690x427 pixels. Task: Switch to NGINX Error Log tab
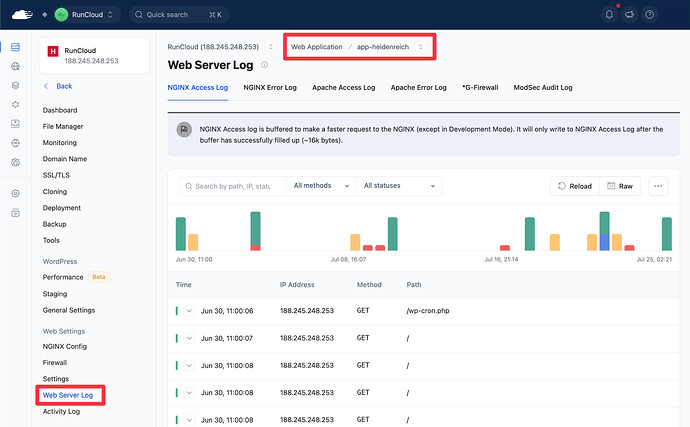click(x=270, y=88)
